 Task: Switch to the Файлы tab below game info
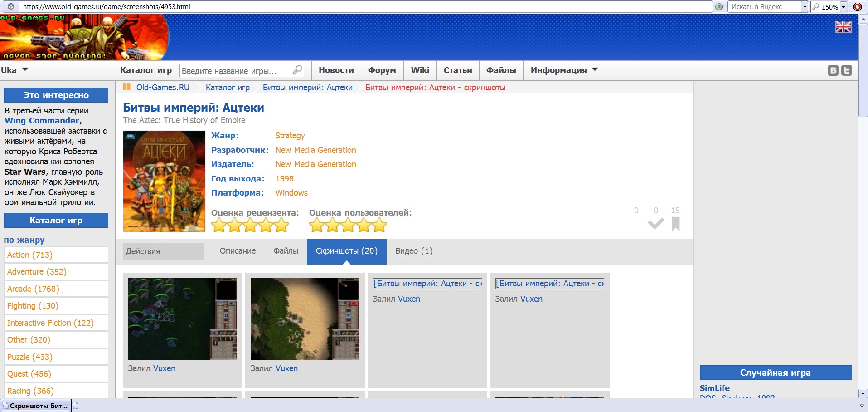click(286, 251)
